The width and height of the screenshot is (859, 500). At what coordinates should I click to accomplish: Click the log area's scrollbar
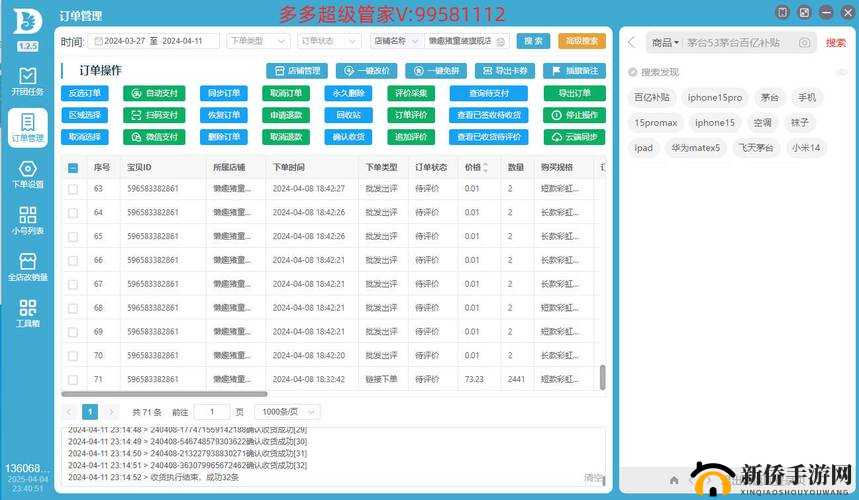(x=604, y=481)
